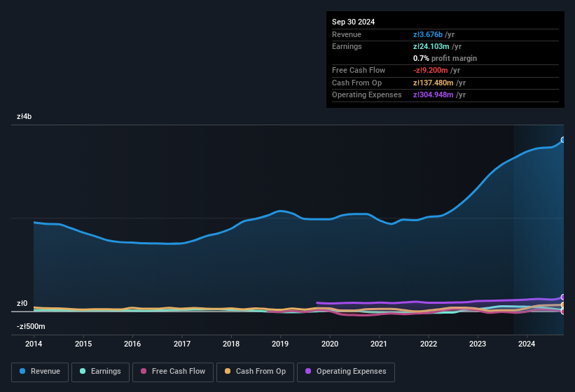Toggle the Free Cash Flow legend button
The image size is (575, 392).
tap(173, 372)
